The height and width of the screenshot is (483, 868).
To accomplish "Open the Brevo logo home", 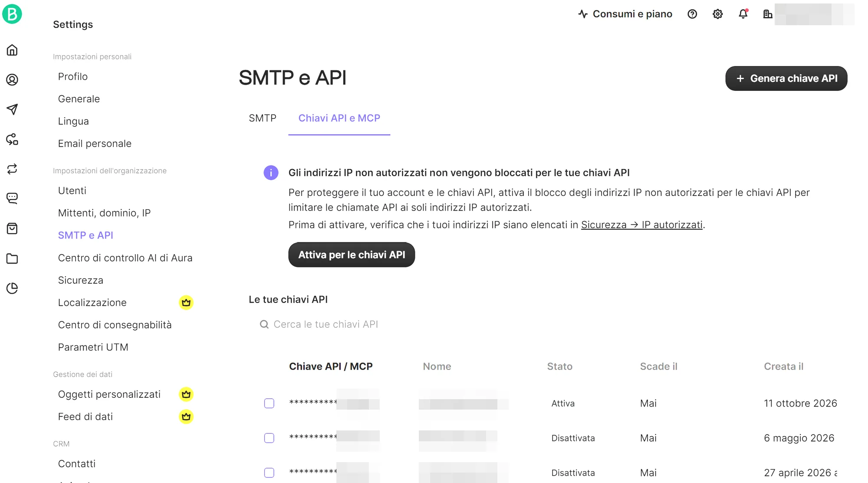I will tap(12, 14).
